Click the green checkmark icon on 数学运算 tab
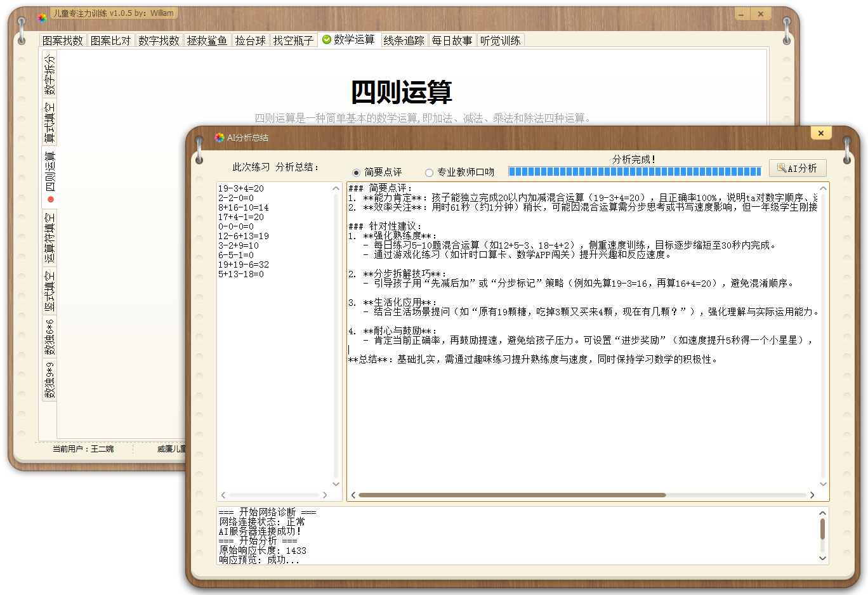Viewport: 868px width, 595px height. 325,39
